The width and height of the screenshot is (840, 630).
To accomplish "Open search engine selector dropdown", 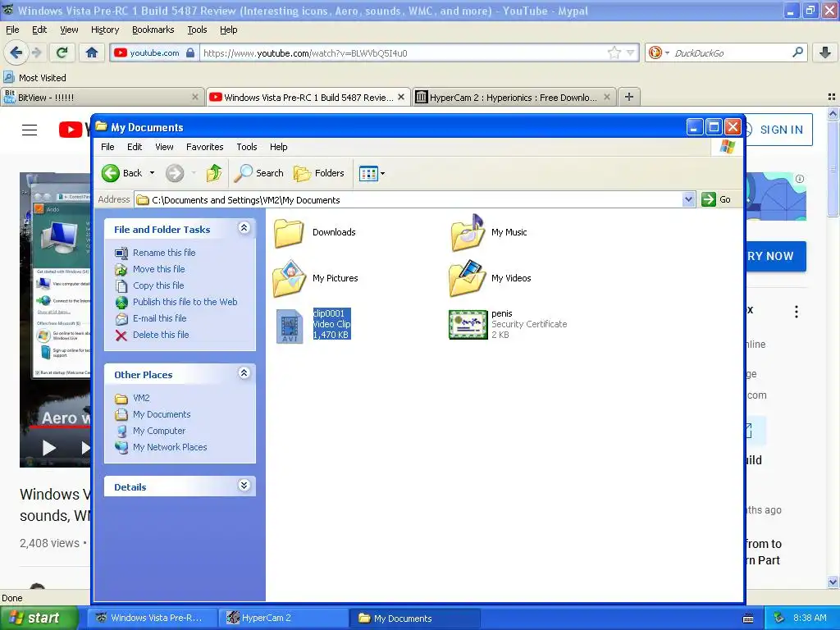I will pos(659,52).
